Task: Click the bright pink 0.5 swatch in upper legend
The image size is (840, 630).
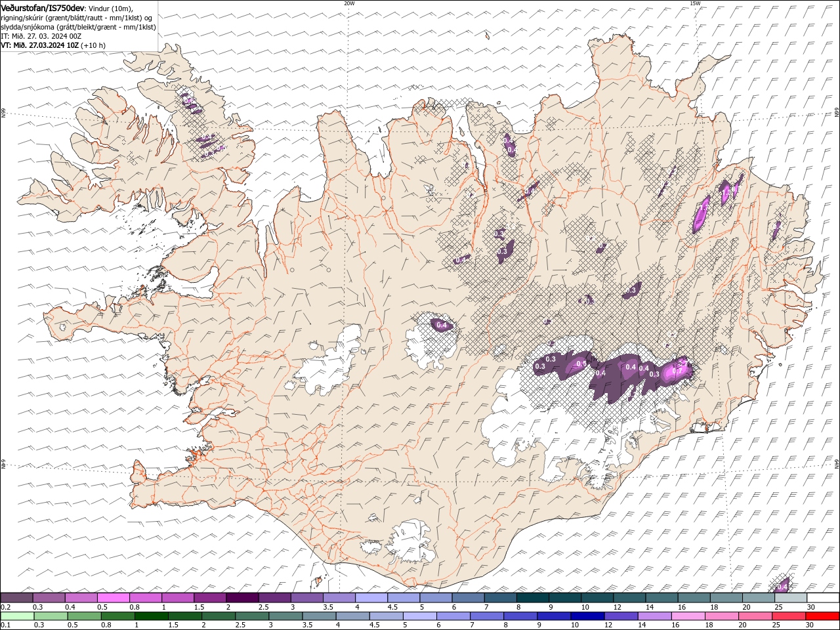Action: (114, 597)
